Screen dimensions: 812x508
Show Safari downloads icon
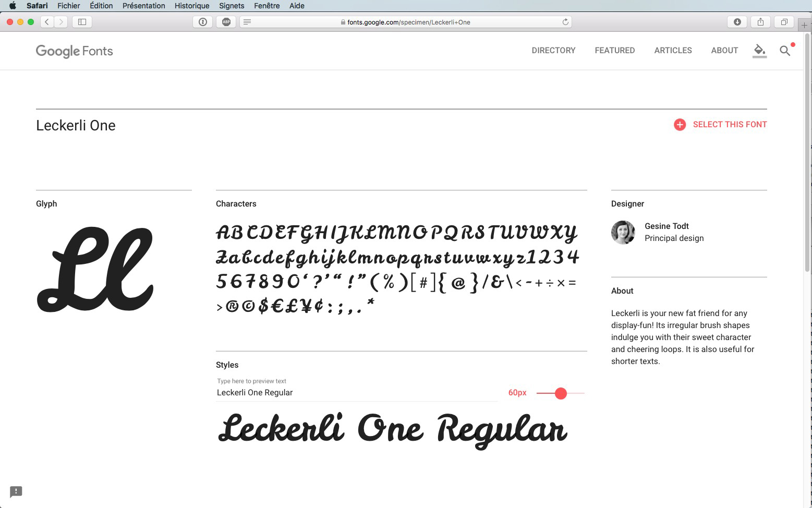pos(737,22)
